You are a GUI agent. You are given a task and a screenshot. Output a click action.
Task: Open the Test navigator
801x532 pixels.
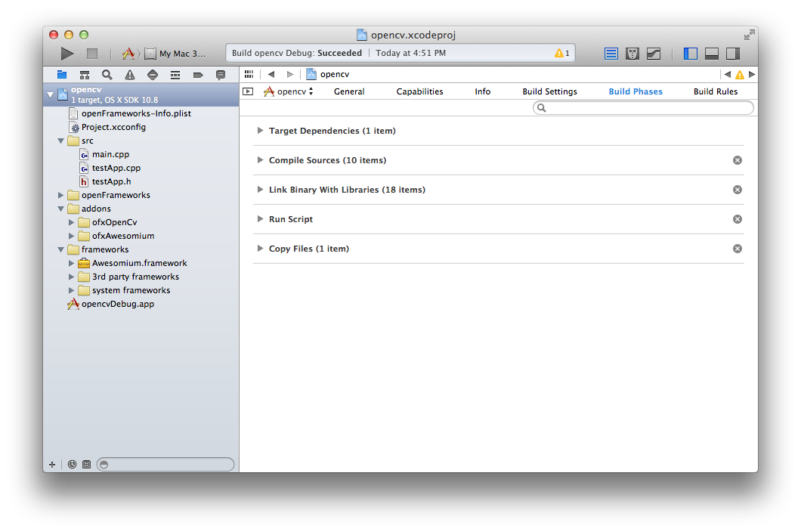[x=152, y=75]
